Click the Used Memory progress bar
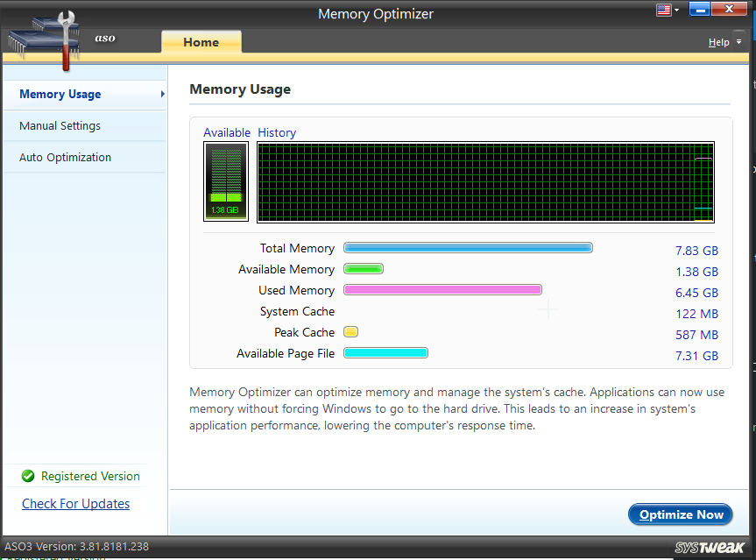Image resolution: width=756 pixels, height=560 pixels. pos(442,289)
